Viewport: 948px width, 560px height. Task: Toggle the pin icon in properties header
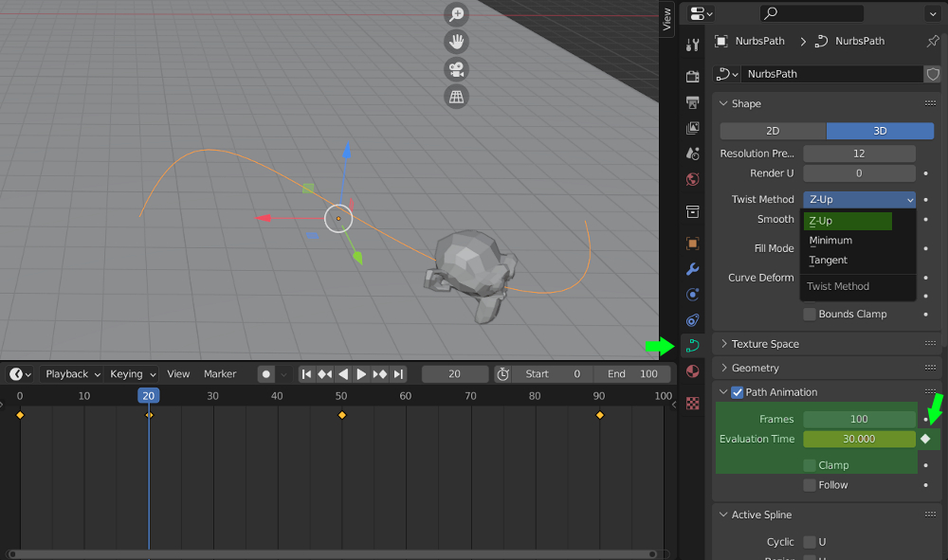tap(933, 41)
